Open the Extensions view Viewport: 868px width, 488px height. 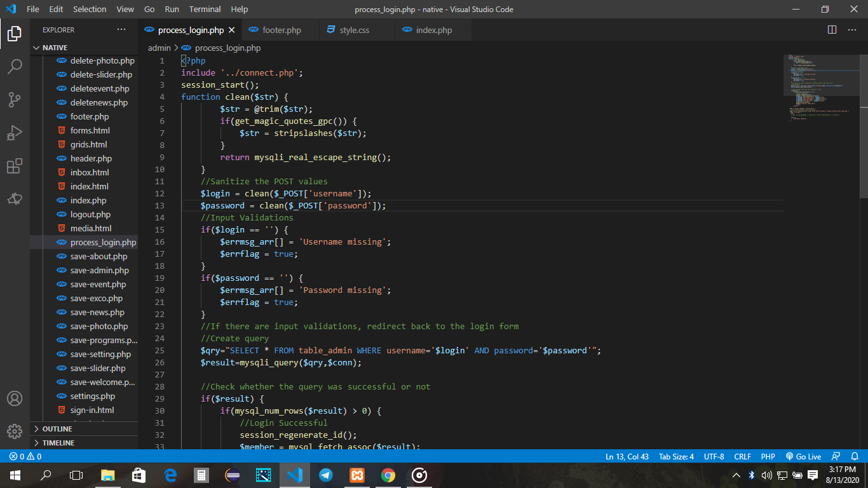point(15,166)
